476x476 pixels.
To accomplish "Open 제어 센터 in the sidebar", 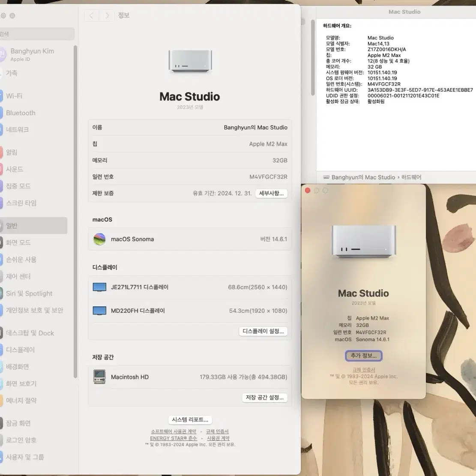I will pos(18,276).
